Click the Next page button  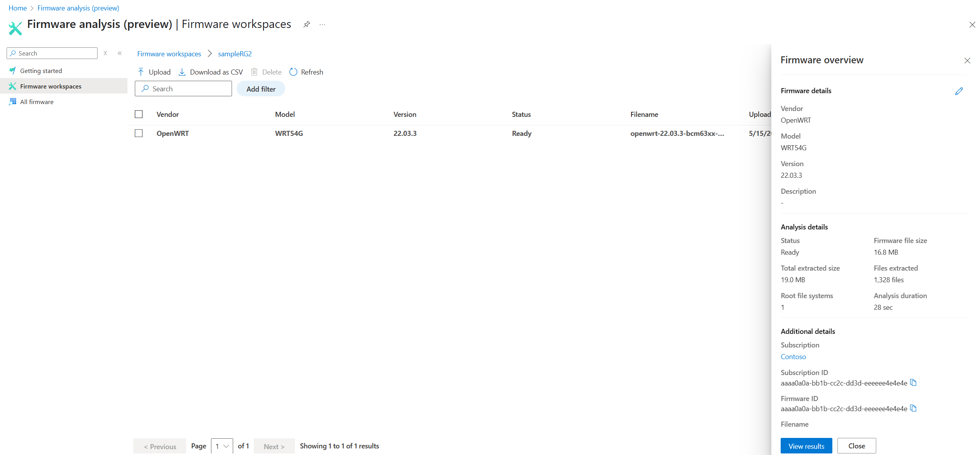tap(274, 446)
